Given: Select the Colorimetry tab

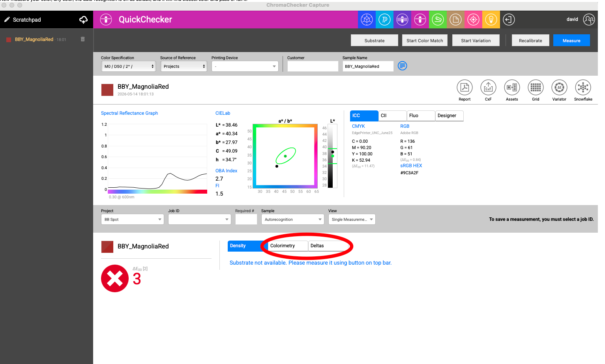Looking at the screenshot, I should click(x=287, y=246).
